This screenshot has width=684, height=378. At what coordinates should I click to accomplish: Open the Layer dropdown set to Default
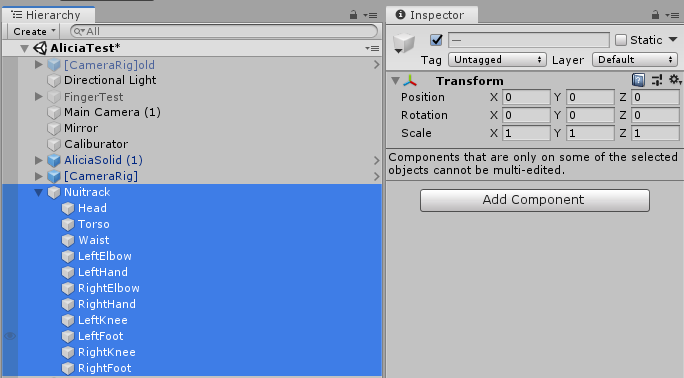635,60
